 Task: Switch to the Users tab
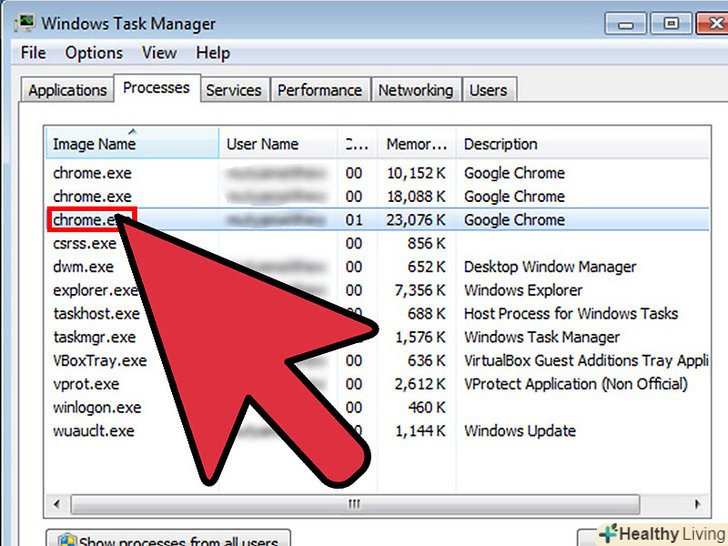488,90
